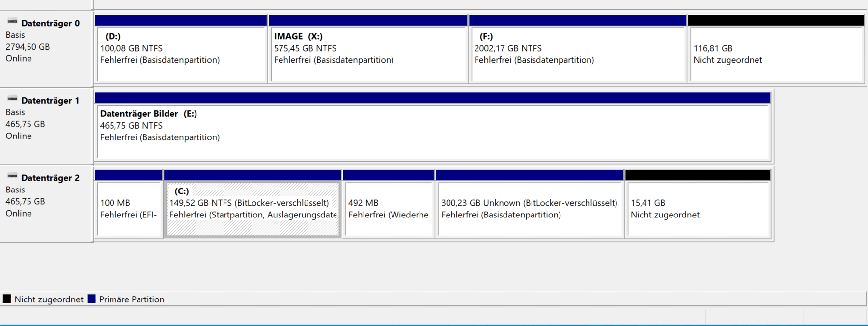Click the Datenträger 0 disk name label
The width and height of the screenshot is (868, 326).
click(50, 23)
